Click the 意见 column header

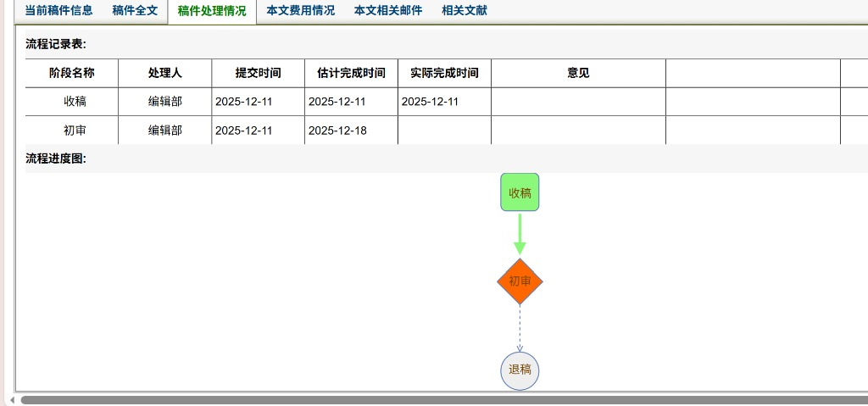[578, 73]
